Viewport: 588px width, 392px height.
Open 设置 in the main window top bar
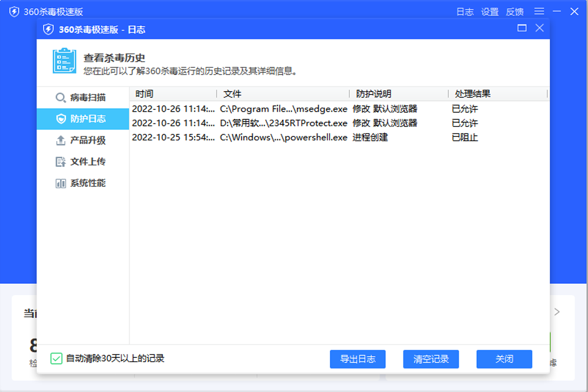[x=490, y=12]
